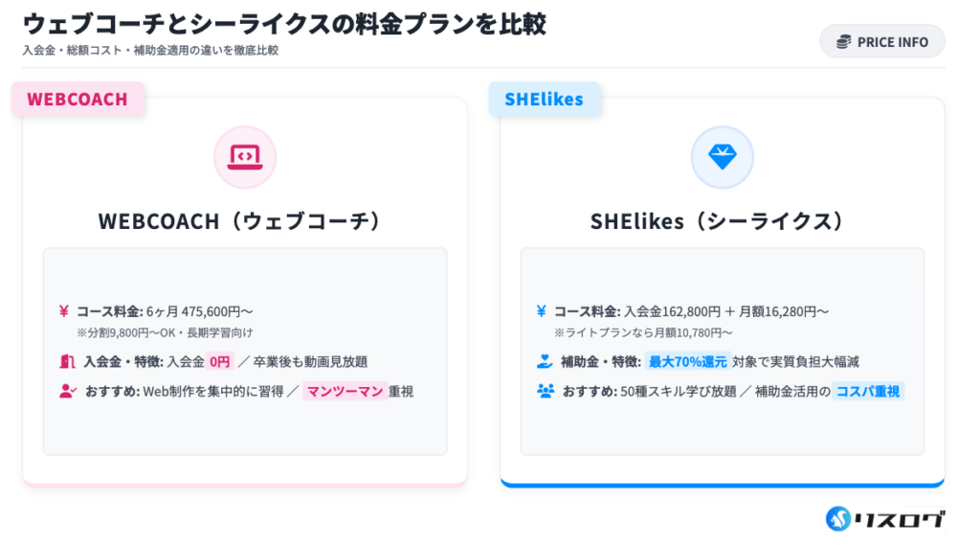Click the リスログ logo icon
This screenshot has width=980, height=546.
(839, 518)
